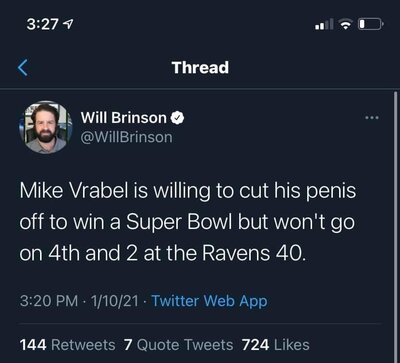Screen dimensions: 400x363
Task: View the 144 Retweets list
Action: [67, 345]
